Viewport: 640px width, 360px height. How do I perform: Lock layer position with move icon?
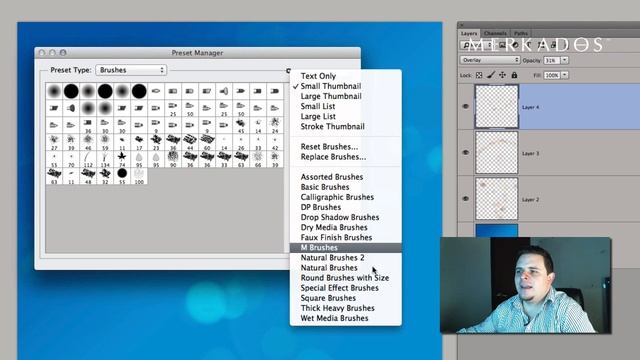pyautogui.click(x=502, y=75)
